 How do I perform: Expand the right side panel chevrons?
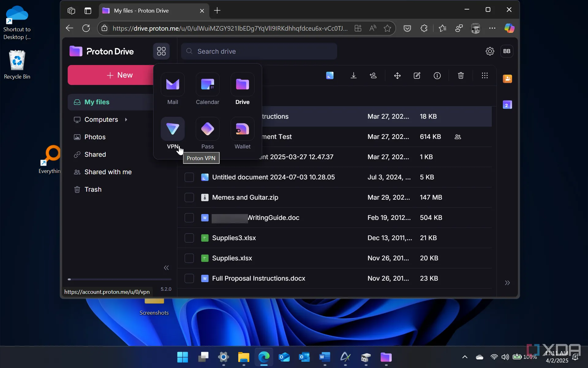pos(507,283)
